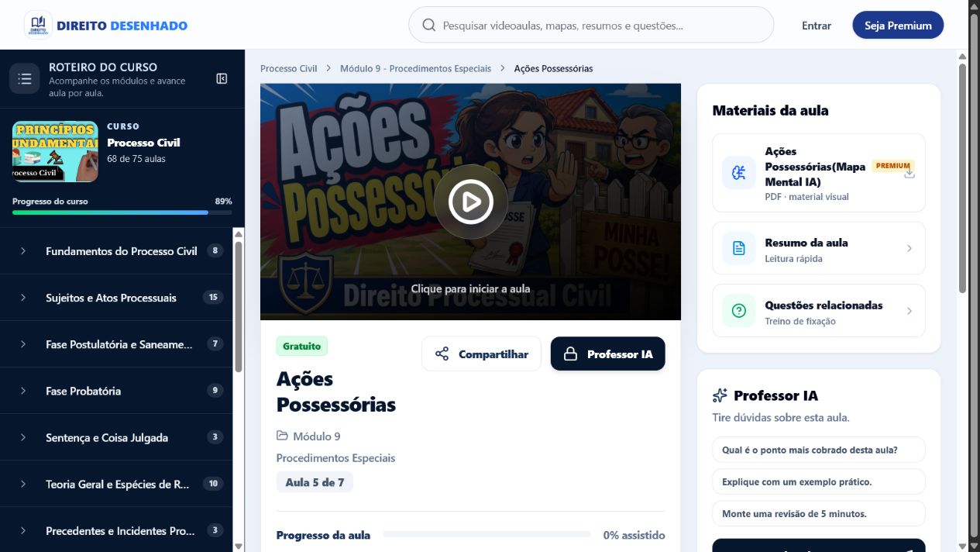
Task: Click the PREMIUM badge on Mapa Mental
Action: 893,166
